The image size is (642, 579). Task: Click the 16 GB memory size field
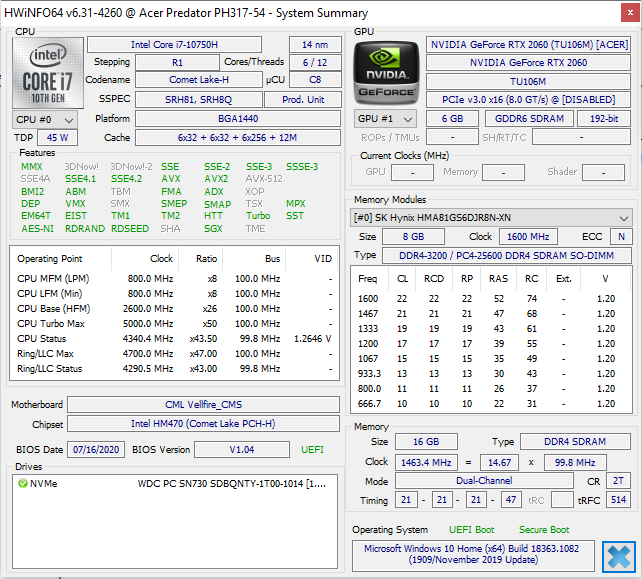[426, 441]
